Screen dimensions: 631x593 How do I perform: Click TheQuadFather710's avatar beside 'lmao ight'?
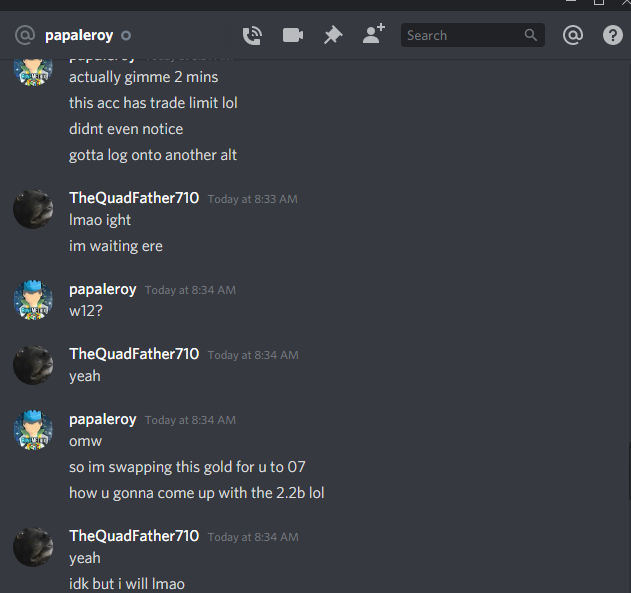[x=33, y=209]
